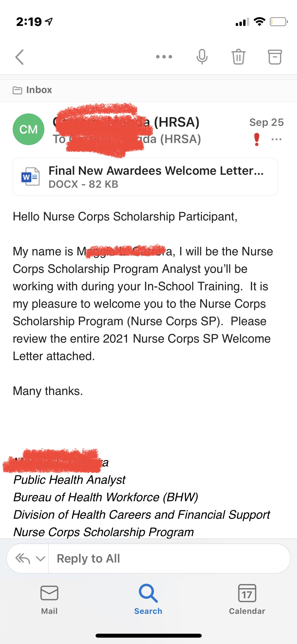Tap the back arrow to return to inbox
Viewport: 297px width, 644px height.
(20, 57)
